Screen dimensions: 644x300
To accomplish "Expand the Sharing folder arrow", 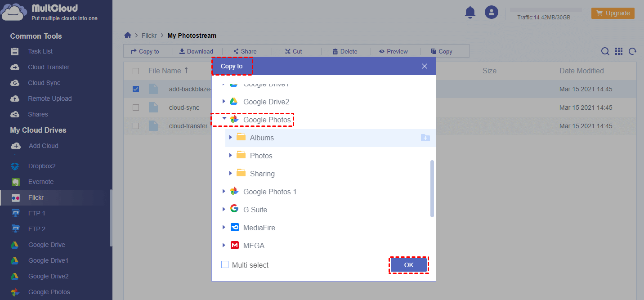I will click(x=230, y=173).
